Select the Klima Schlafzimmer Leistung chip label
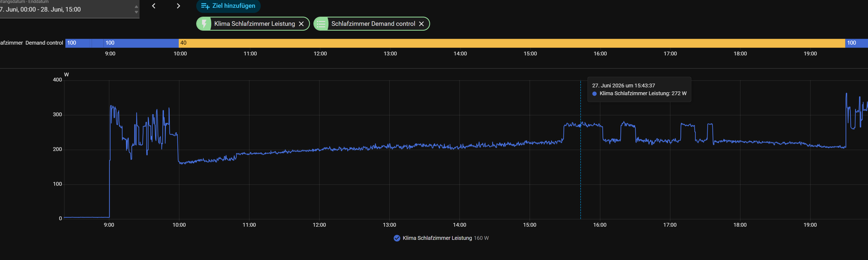 point(254,24)
